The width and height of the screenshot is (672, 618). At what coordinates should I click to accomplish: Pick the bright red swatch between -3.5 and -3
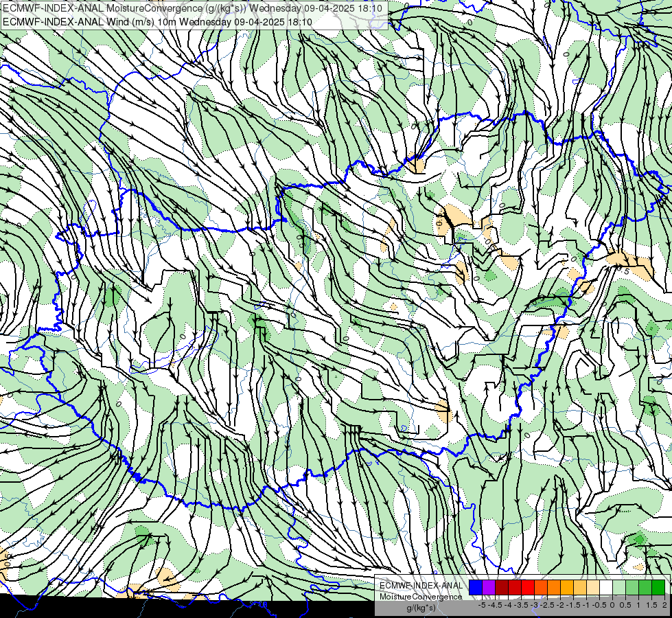(528, 587)
